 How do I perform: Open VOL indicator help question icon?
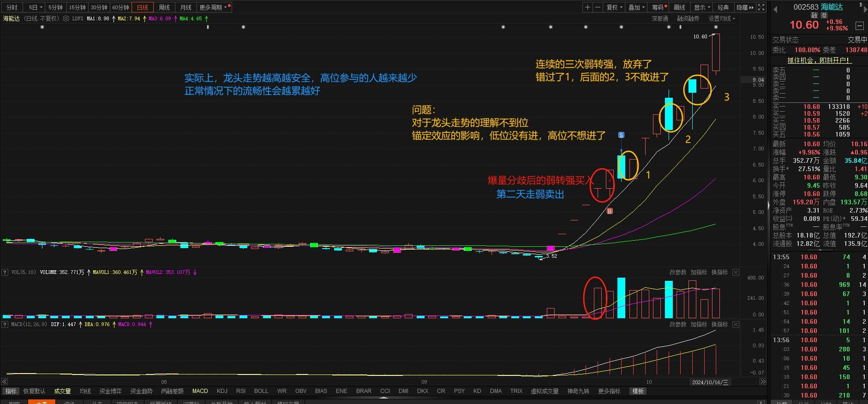[5, 272]
